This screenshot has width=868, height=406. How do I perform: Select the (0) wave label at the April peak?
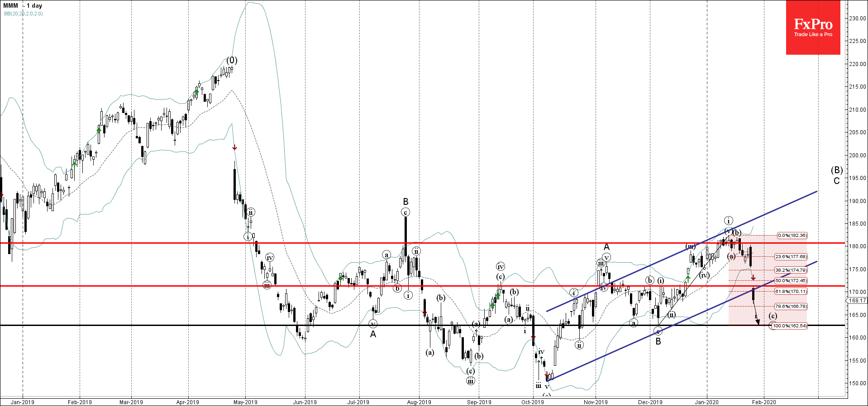pyautogui.click(x=232, y=60)
